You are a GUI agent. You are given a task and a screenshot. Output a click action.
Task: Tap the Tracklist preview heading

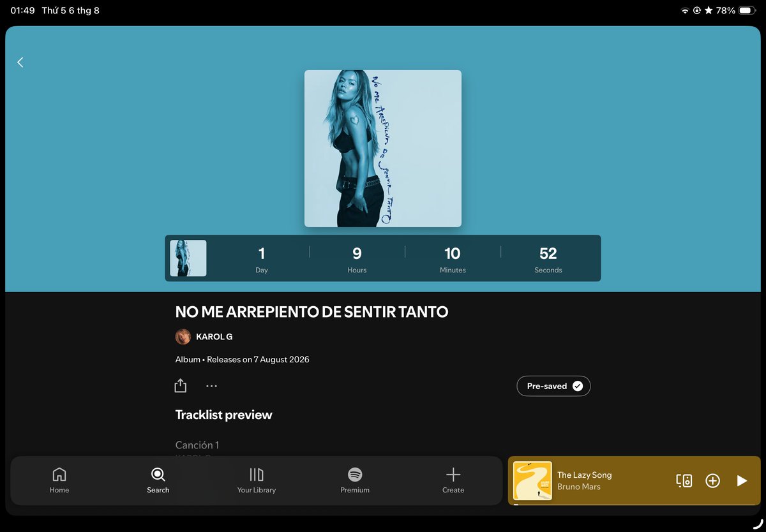(x=223, y=415)
